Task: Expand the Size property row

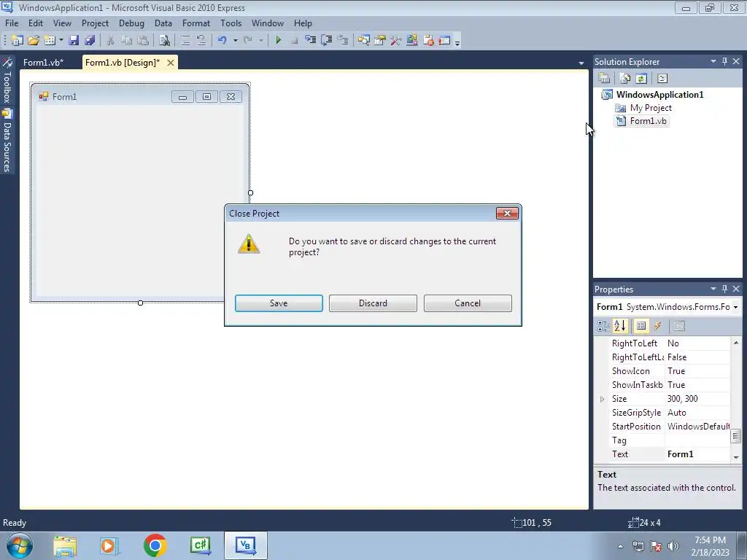Action: pos(602,399)
